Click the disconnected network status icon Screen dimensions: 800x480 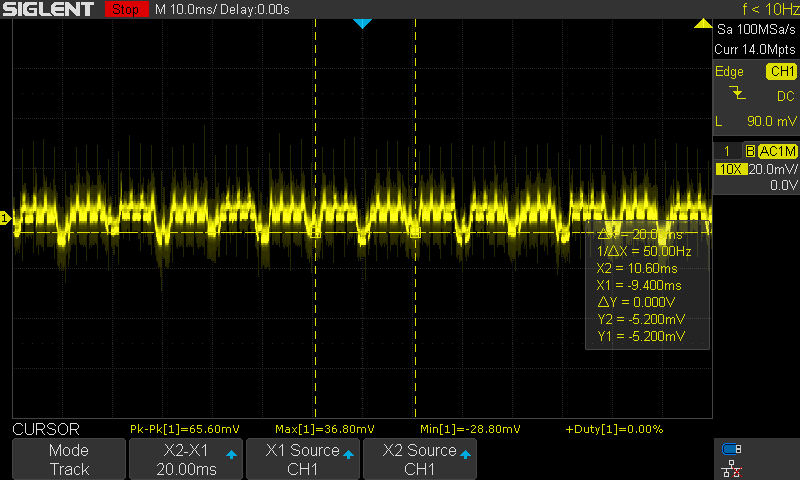coord(732,469)
